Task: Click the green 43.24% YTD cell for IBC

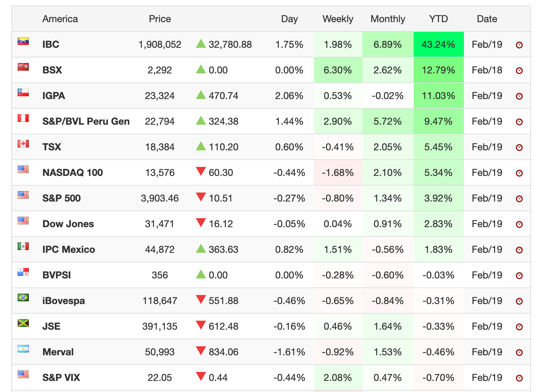Action: pos(439,44)
